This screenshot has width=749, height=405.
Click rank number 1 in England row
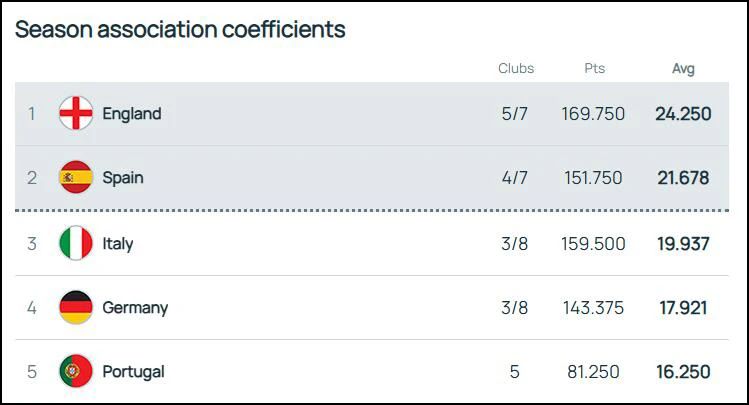coord(32,114)
